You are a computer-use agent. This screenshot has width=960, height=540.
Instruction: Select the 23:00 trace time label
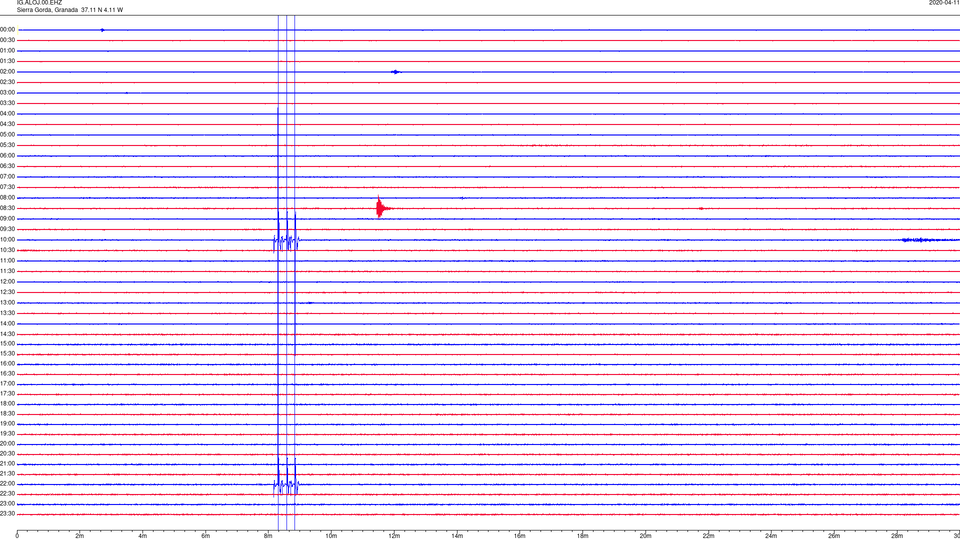7,504
